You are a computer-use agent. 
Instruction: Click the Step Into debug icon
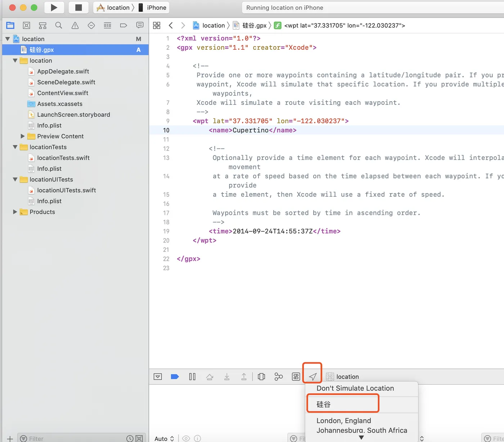pos(227,377)
